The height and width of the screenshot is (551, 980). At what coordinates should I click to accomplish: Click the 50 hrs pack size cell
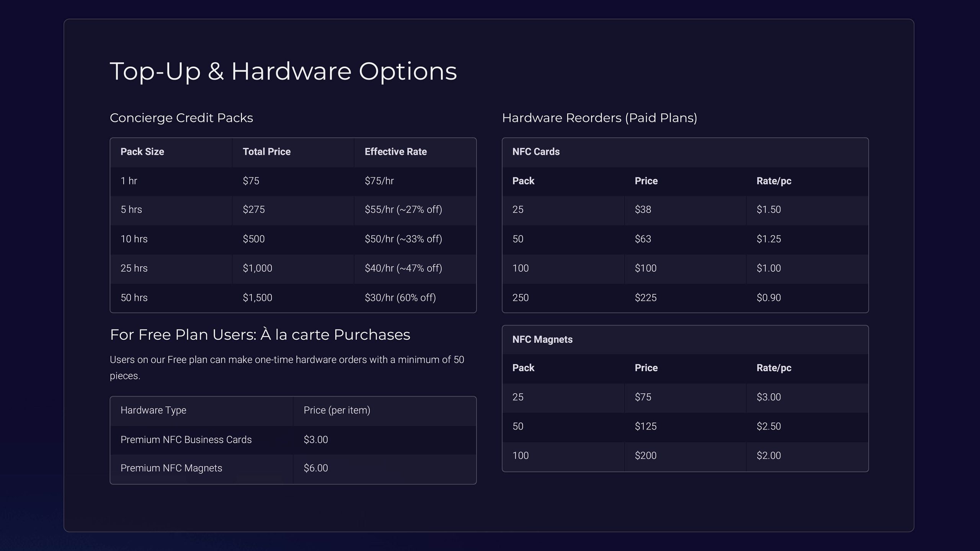click(134, 298)
